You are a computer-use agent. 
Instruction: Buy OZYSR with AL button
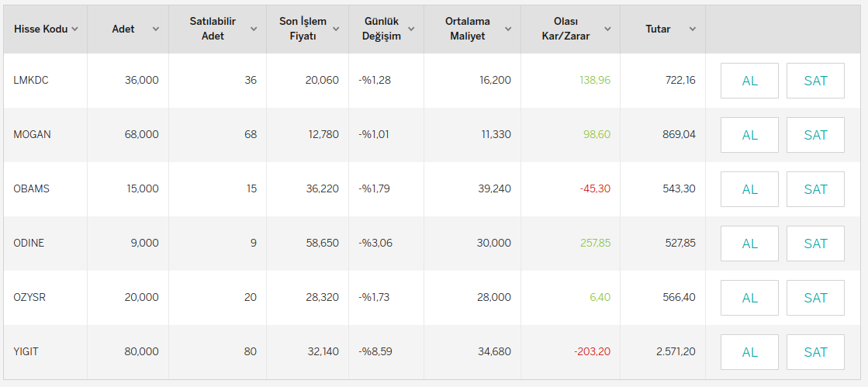point(749,298)
